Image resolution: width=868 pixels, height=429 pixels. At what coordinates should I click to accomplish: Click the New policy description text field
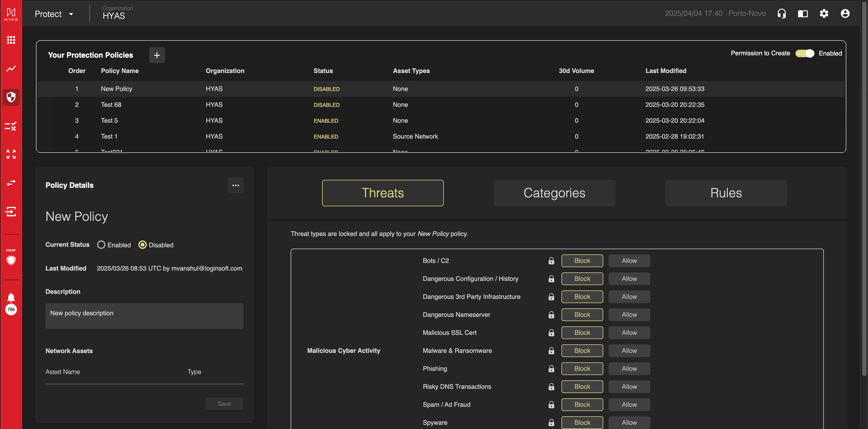(x=144, y=316)
